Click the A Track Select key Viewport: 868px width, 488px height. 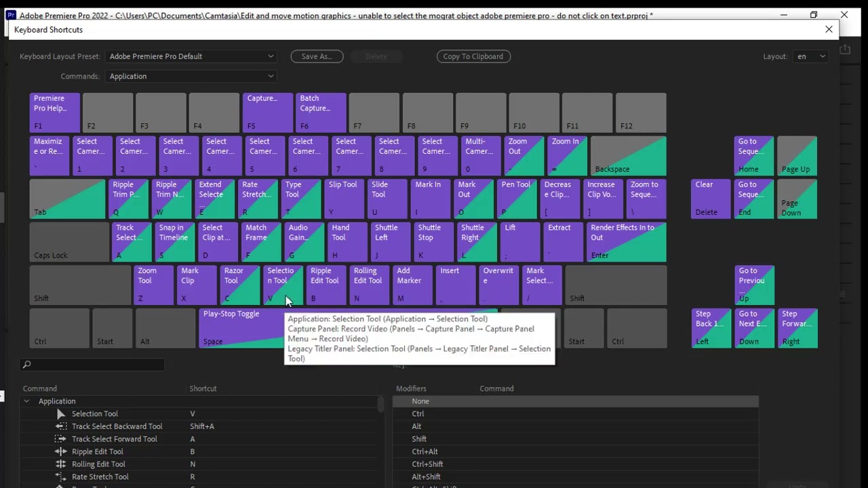(132, 243)
